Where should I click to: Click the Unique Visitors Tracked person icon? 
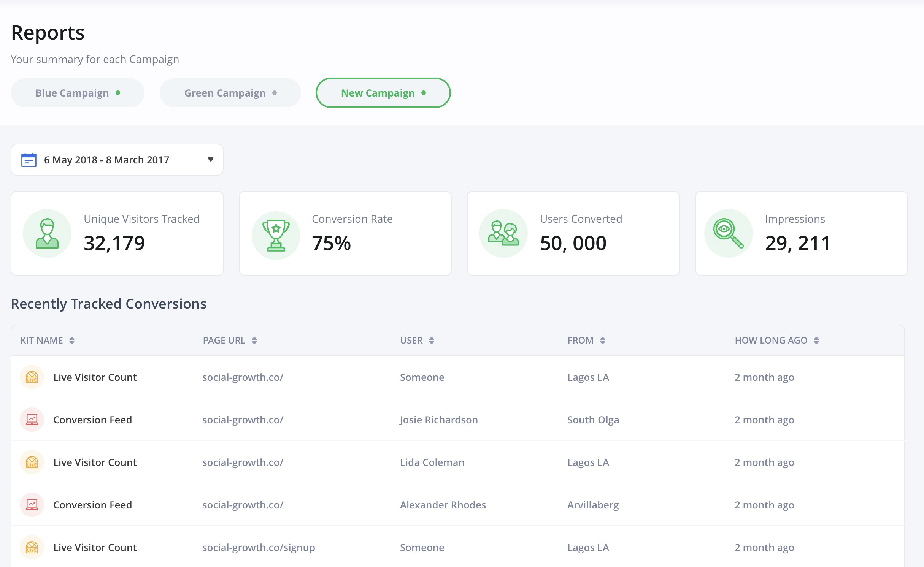47,233
